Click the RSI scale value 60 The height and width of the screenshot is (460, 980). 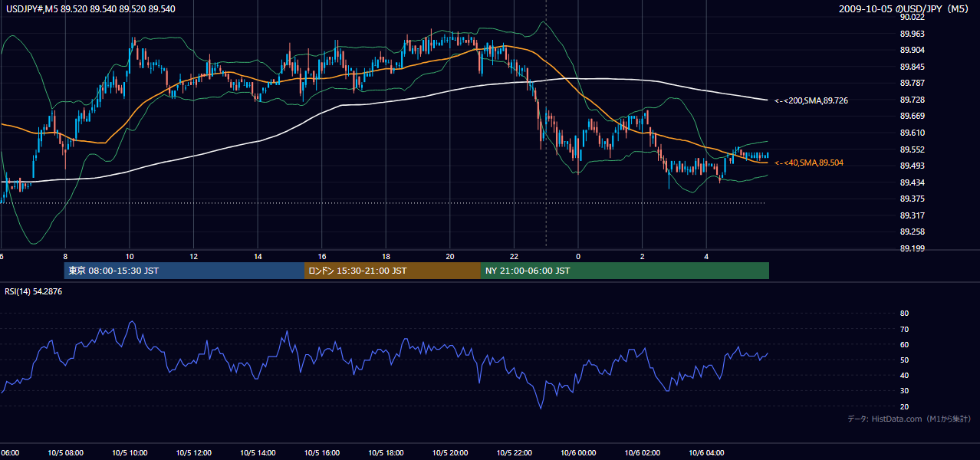[904, 344]
